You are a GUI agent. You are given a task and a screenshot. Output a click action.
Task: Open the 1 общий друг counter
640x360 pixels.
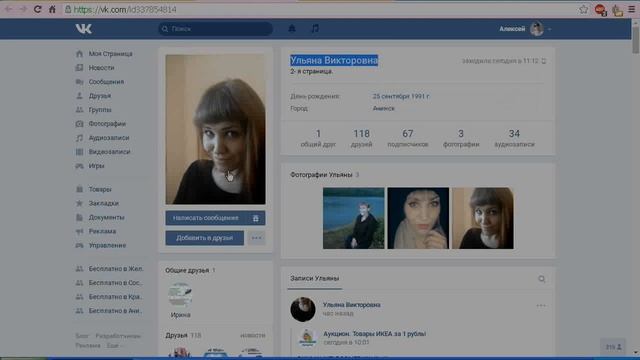pos(318,138)
